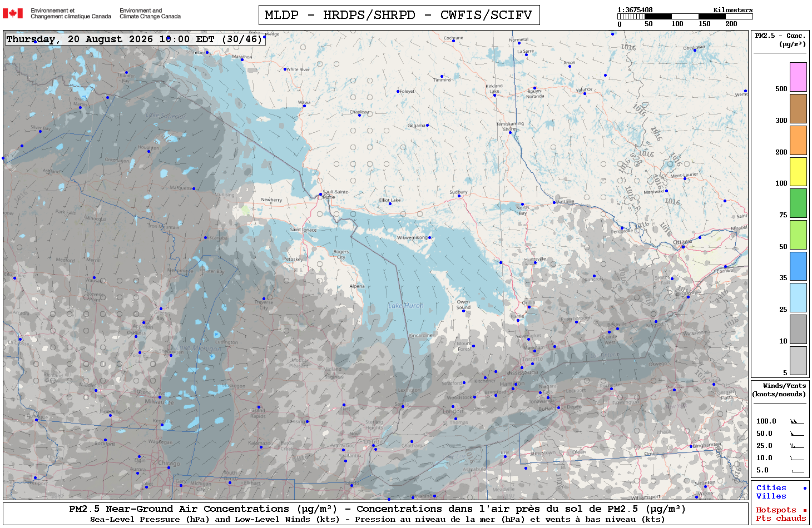Click the 5.0 knots wind barb symbol
Image resolution: width=812 pixels, height=528 pixels.
click(797, 470)
